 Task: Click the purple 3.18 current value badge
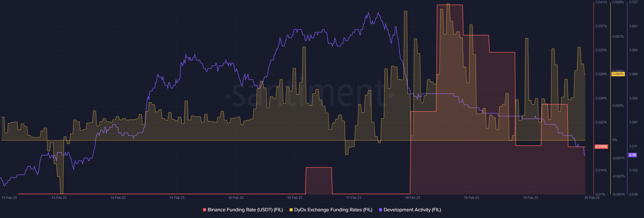coord(632,155)
